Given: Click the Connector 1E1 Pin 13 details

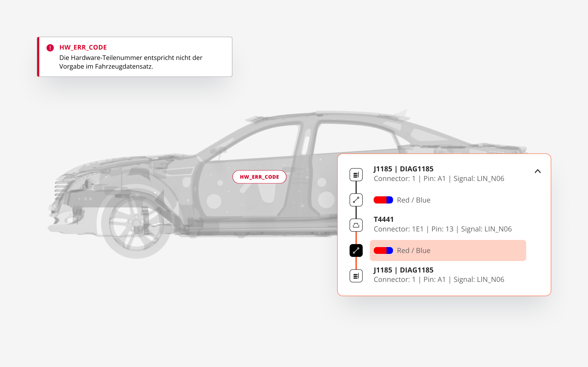Looking at the screenshot, I should (x=442, y=229).
